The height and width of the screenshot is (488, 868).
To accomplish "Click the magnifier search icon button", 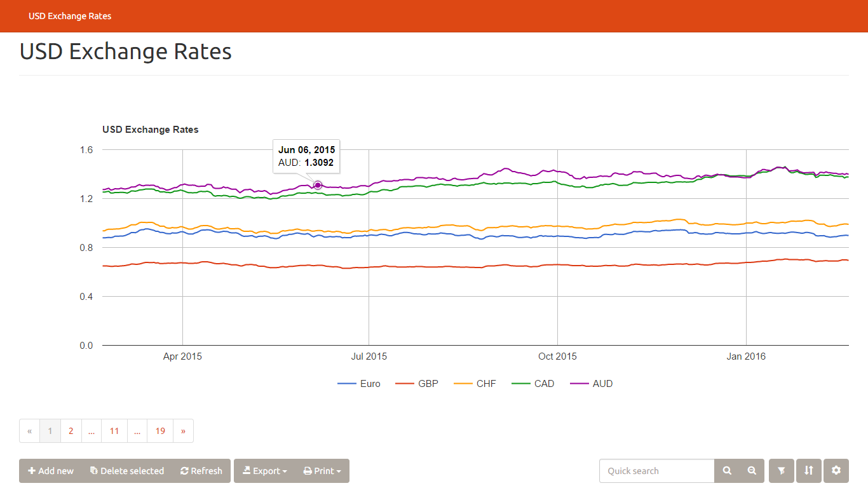I will pos(727,471).
